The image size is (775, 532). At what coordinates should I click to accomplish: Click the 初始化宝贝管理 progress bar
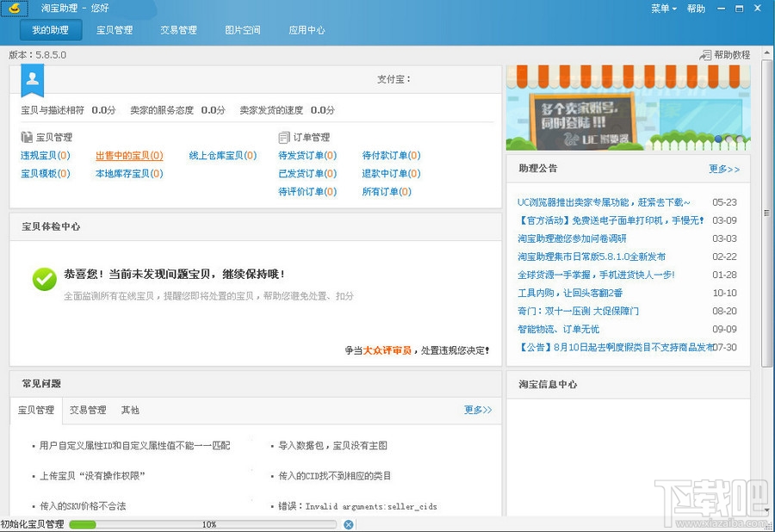(x=202, y=524)
